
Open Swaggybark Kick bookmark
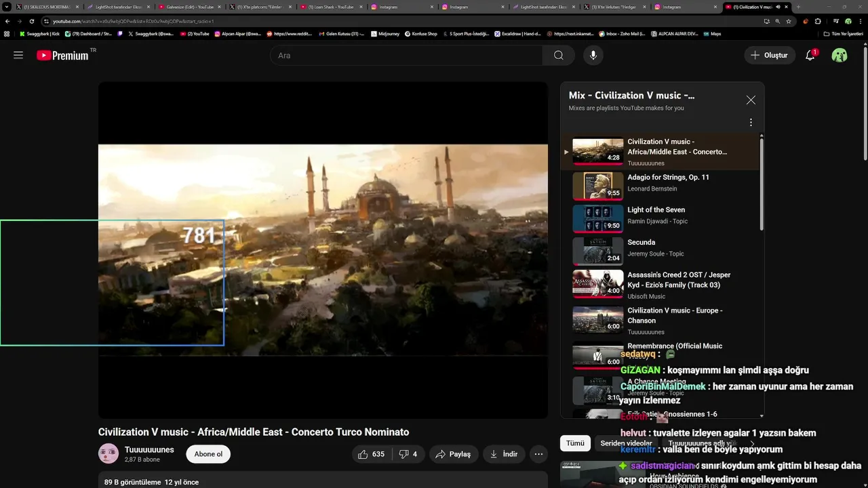tap(39, 33)
